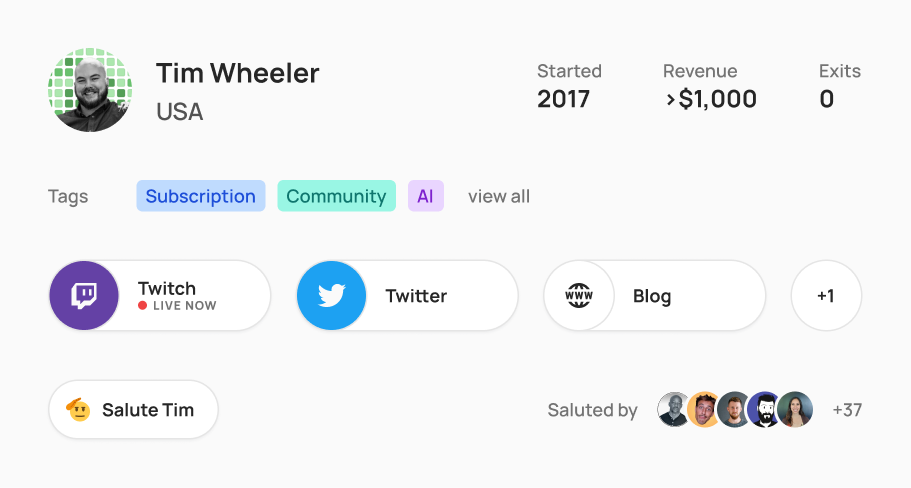911x488 pixels.
Task: Click the saluting emoji icon
Action: click(78, 410)
